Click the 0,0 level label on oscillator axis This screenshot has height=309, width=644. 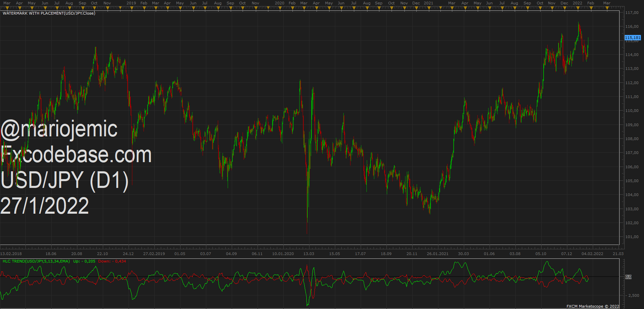point(628,277)
